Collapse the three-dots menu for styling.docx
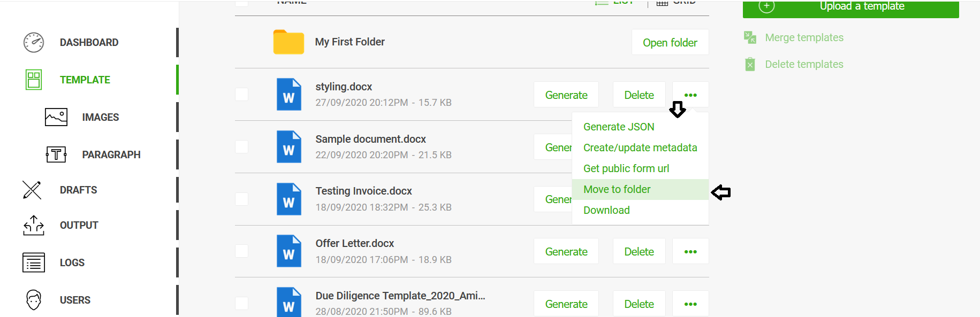The height and width of the screenshot is (317, 980). tap(690, 95)
